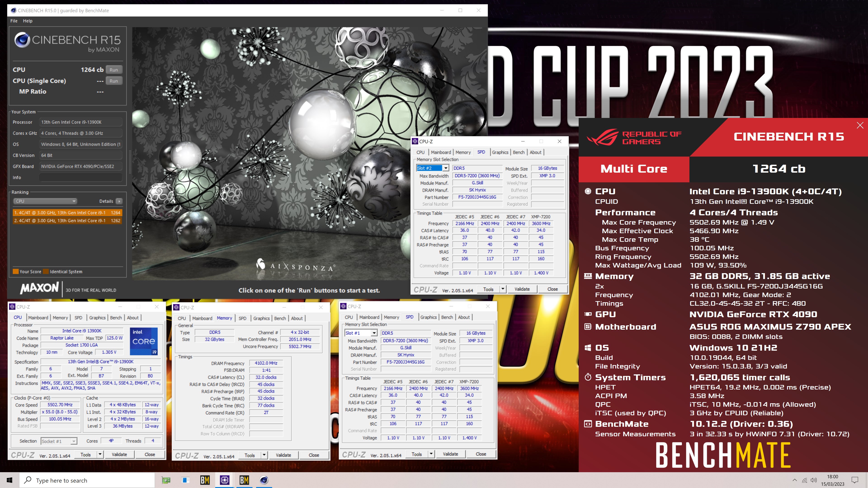Click the CPU chip icon in BenchMate panel
868x488 pixels.
point(588,191)
